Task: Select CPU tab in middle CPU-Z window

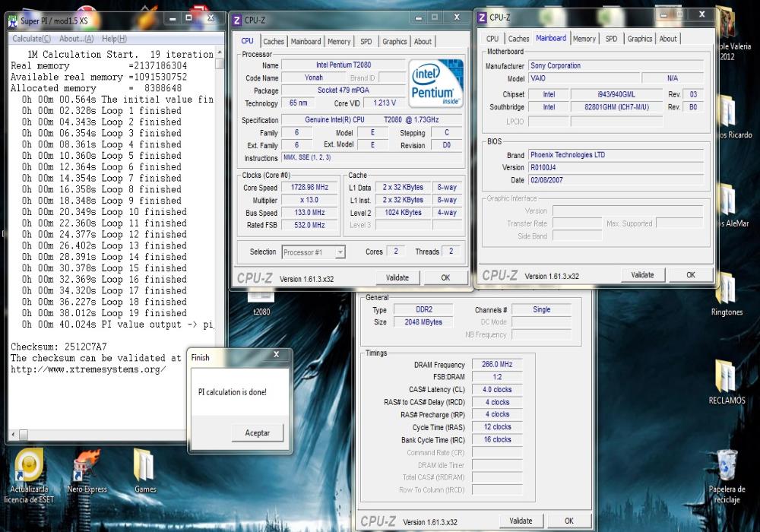Action: point(247,41)
